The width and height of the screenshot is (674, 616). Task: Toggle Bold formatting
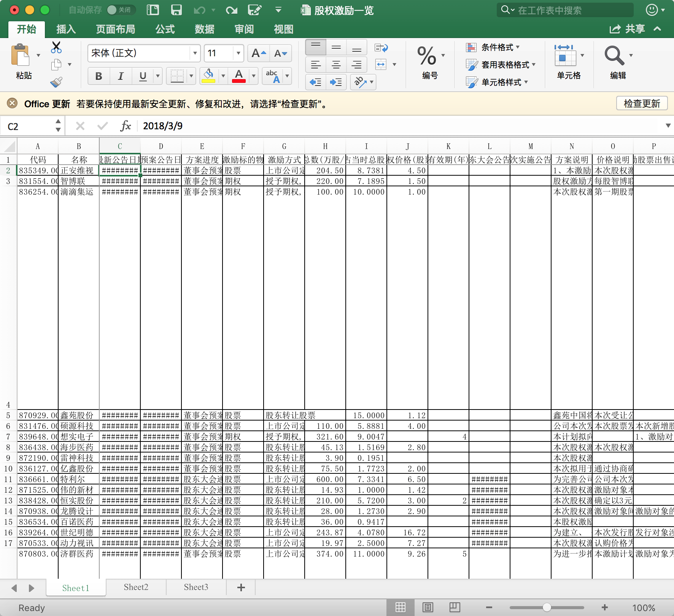[x=99, y=76]
